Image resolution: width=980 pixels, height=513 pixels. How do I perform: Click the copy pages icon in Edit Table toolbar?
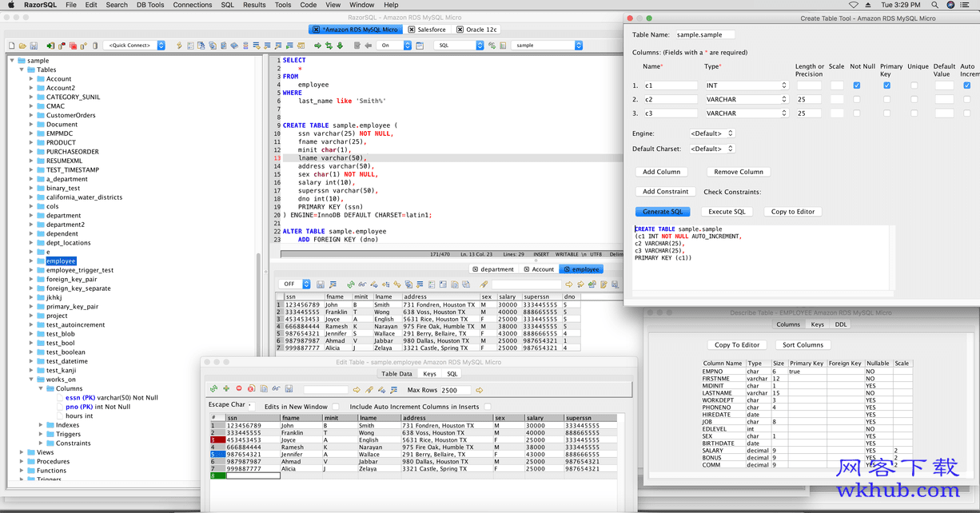263,389
